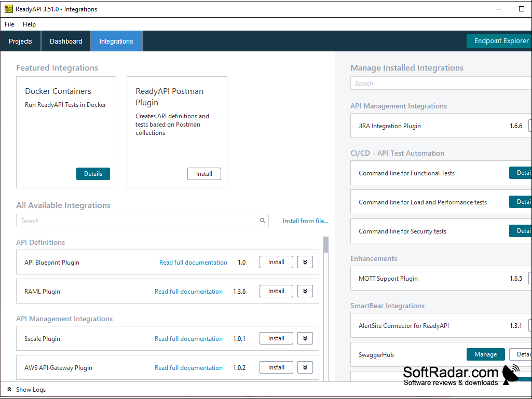Read full documentation for RAML Plugin
The height and width of the screenshot is (399, 532).
point(188,292)
